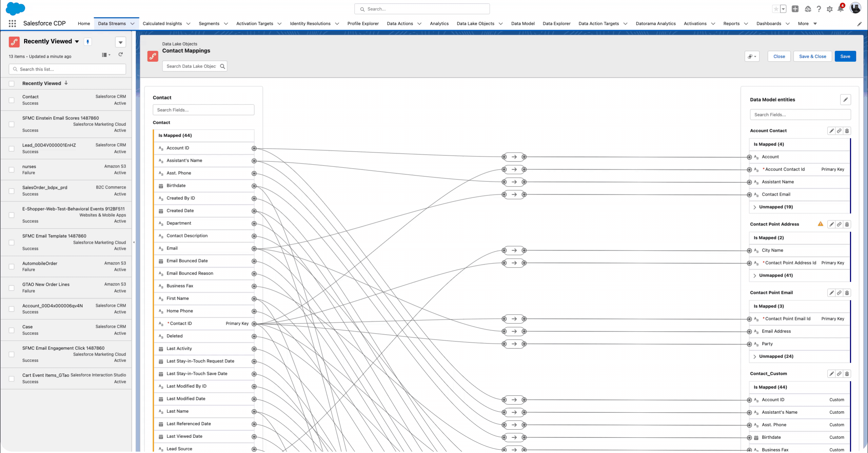Click the Contact Search Fields input
The height and width of the screenshot is (453, 868).
pyautogui.click(x=203, y=110)
